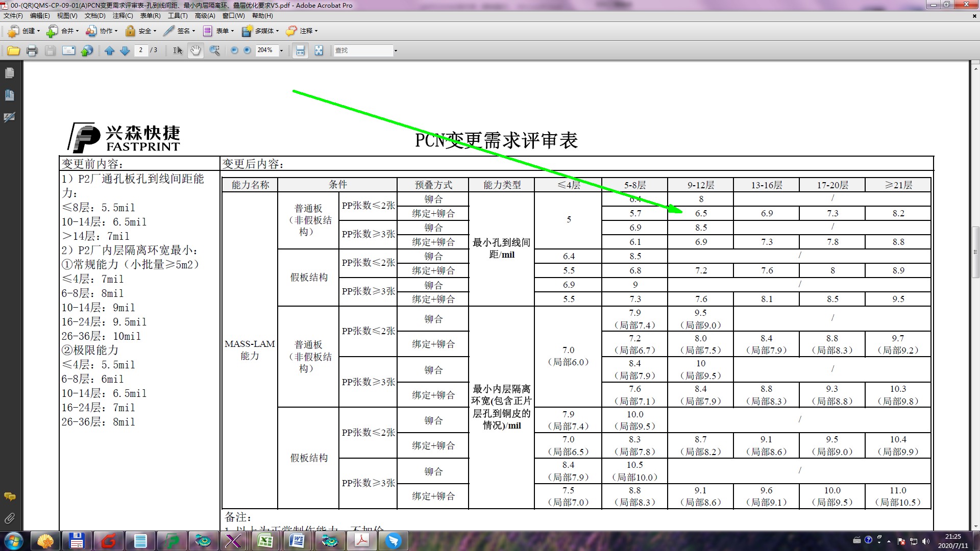Click the page number input field
Screen dimensions: 980x551
pyautogui.click(x=141, y=50)
